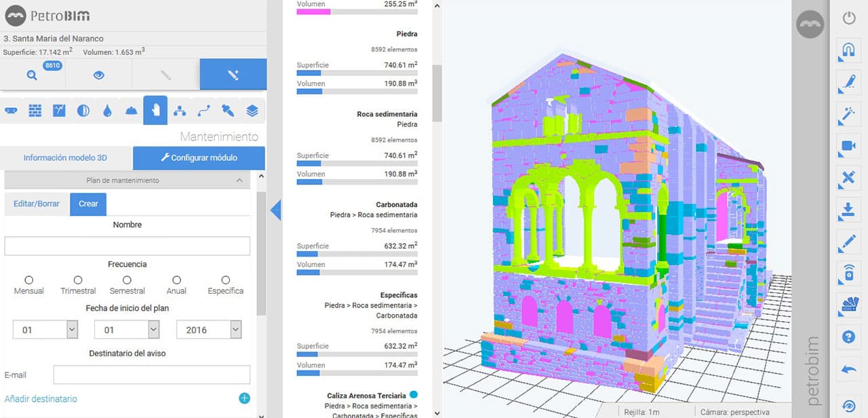The height and width of the screenshot is (418, 868).
Task: Click the eye visibility icon in top bar
Action: tap(99, 75)
